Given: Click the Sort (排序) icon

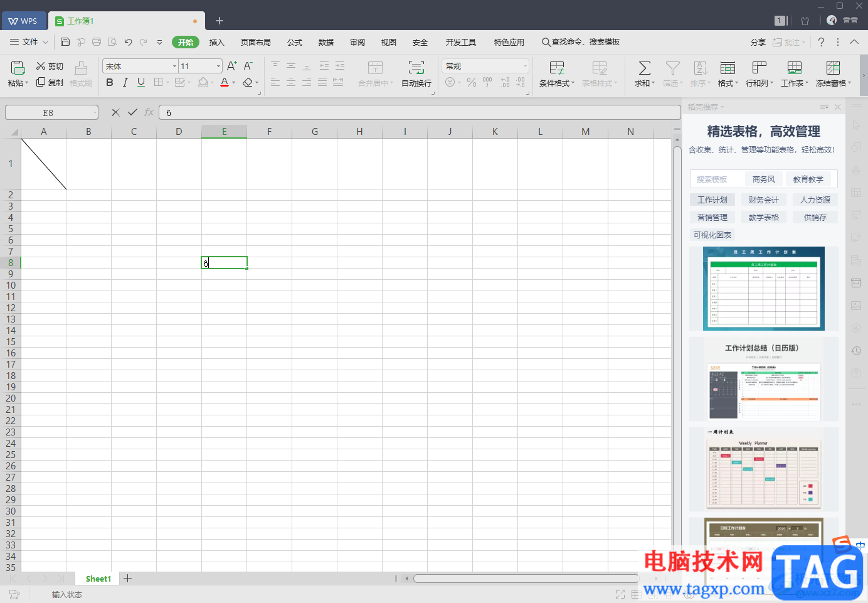Looking at the screenshot, I should pos(701,68).
